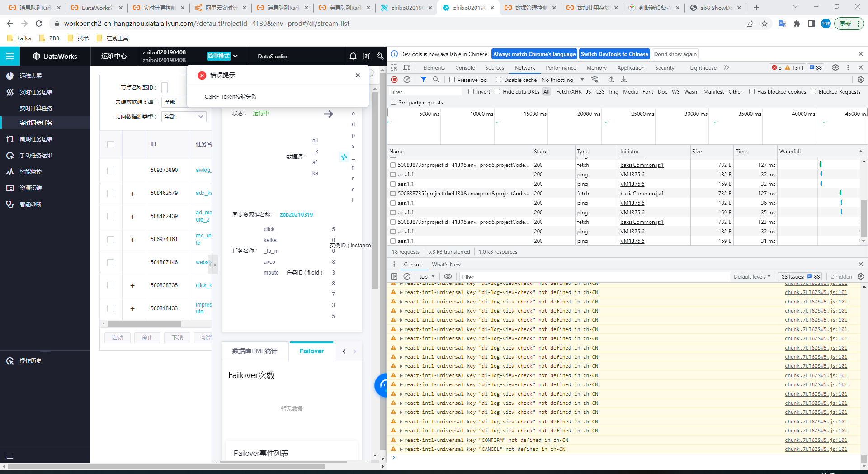This screenshot has width=868, height=474.
Task: Tick the Has blocked cookies checkbox
Action: click(752, 91)
